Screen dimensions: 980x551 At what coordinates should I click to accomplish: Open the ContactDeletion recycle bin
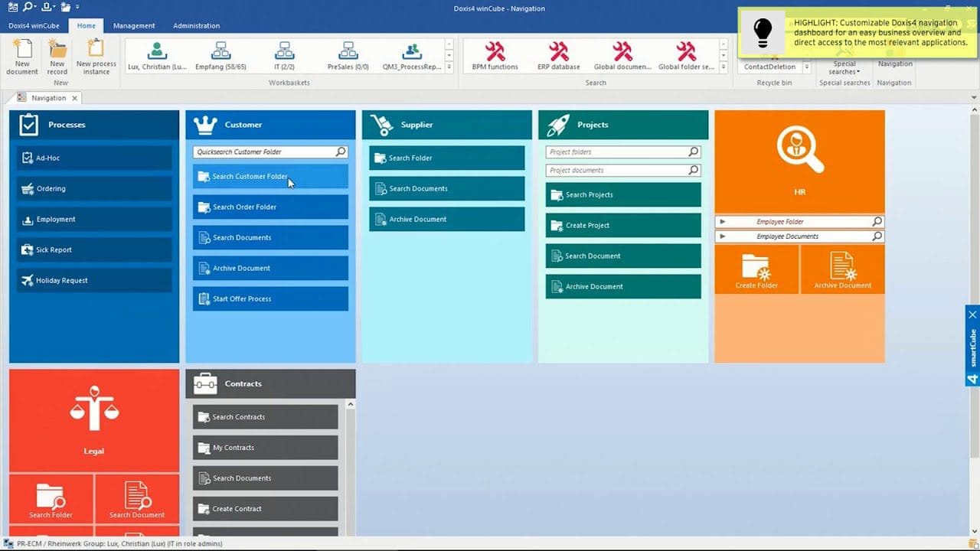(770, 67)
